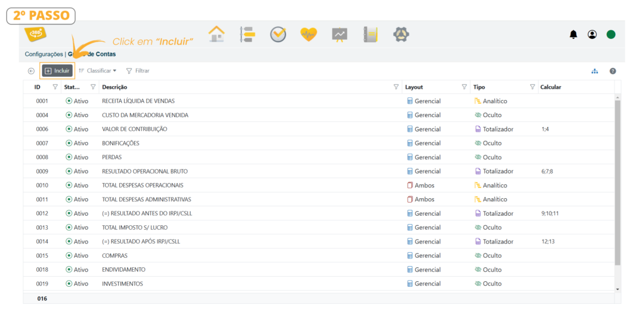
Task: Click the Filtrar button
Action: [138, 70]
